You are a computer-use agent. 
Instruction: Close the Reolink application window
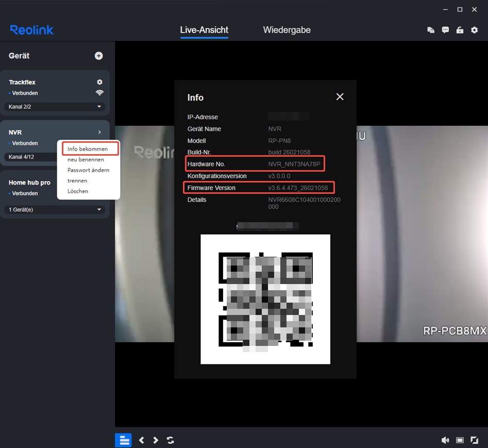pos(474,10)
